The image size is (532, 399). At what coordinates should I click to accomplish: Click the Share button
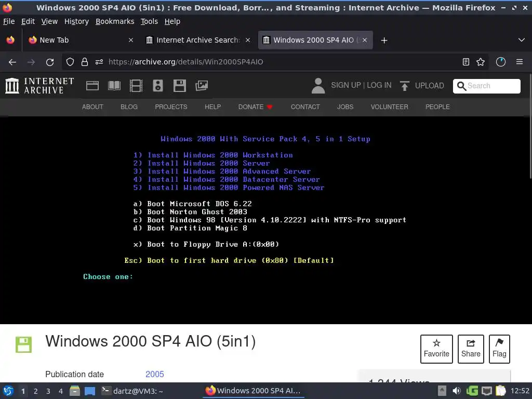471,349
